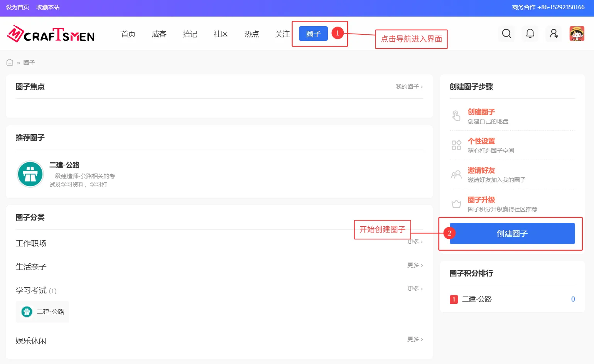Screen dimensions: 594x364
Task: Click the user account icon
Action: point(553,34)
